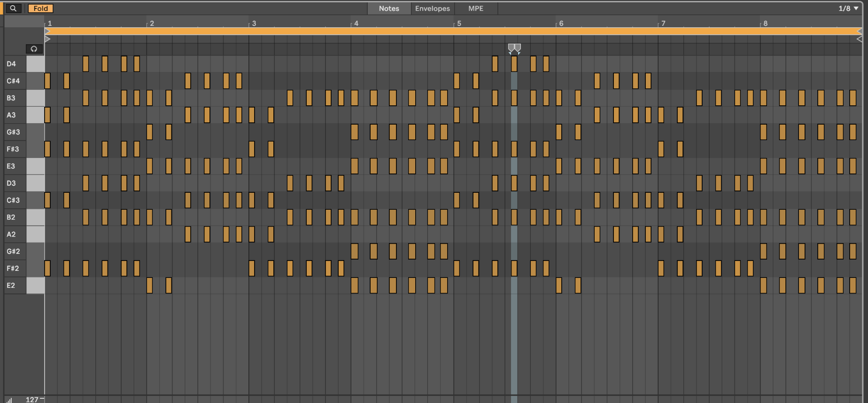
Task: Select the first A2 note in bar 2
Action: pyautogui.click(x=188, y=234)
